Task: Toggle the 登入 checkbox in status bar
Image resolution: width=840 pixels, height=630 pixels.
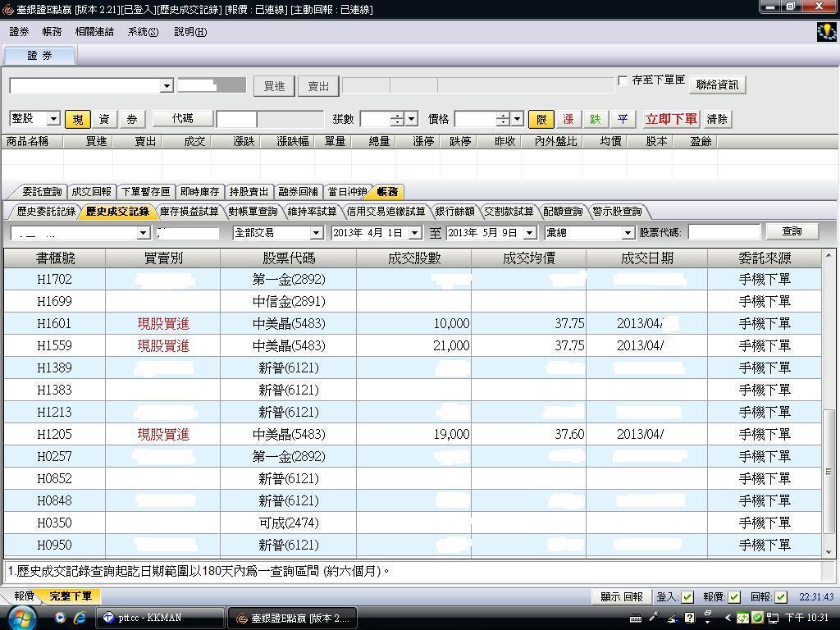Action: [687, 597]
